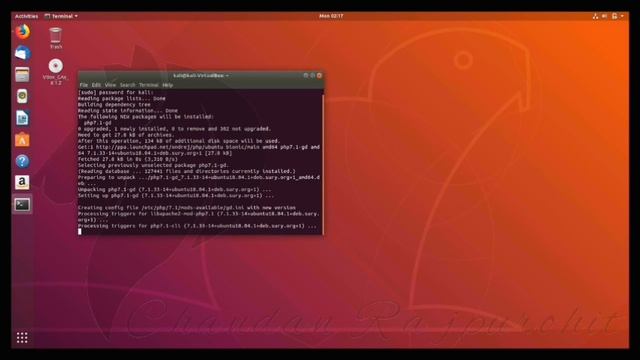The image size is (640, 360).
Task: Open Firefox from the dock
Action: coord(22,32)
